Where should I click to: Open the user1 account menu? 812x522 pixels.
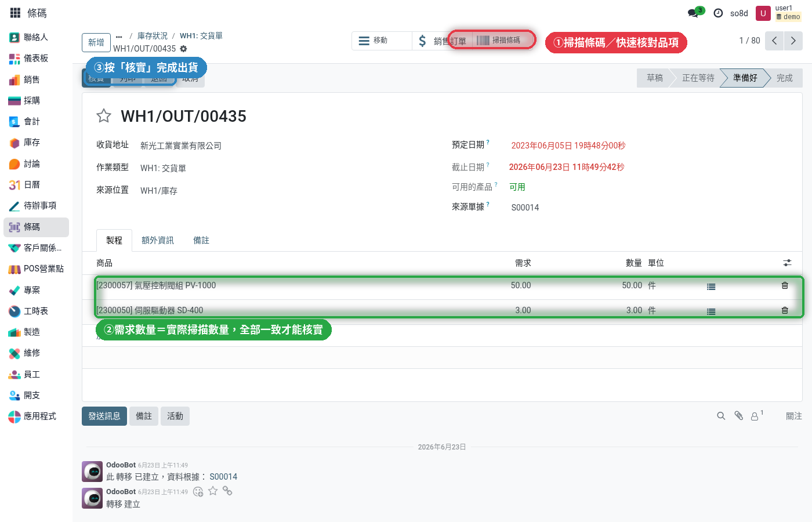779,13
